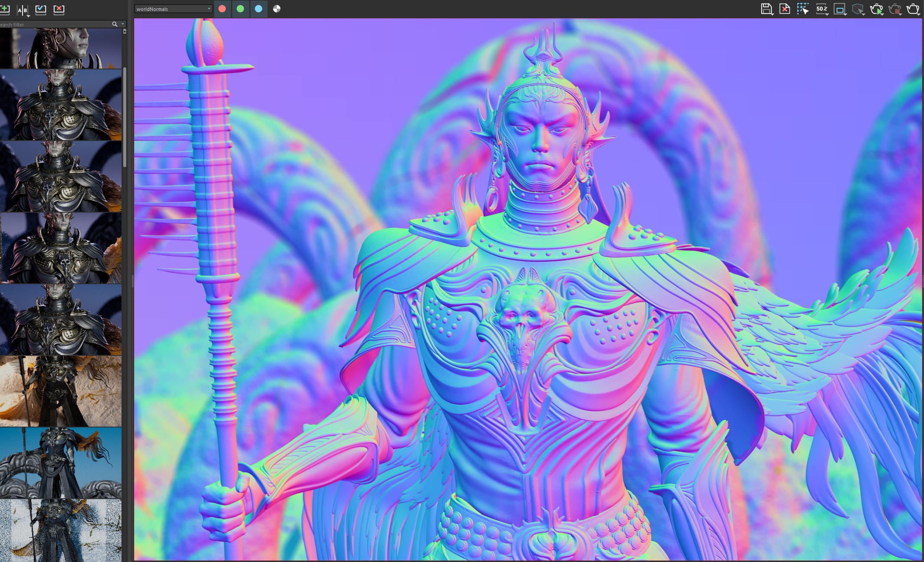
Task: Toggle the green channel display
Action: (x=240, y=9)
